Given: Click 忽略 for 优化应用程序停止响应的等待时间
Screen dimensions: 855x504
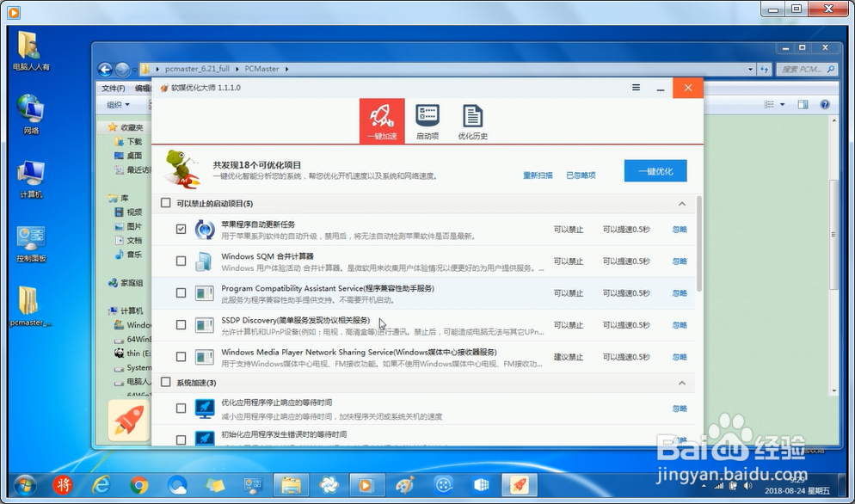Looking at the screenshot, I should pyautogui.click(x=680, y=409).
